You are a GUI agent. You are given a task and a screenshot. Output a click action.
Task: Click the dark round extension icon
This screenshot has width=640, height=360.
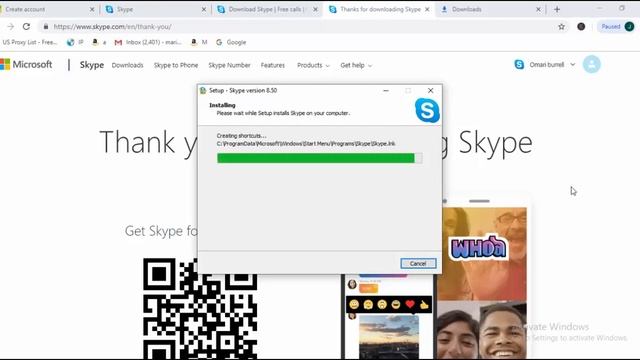pyautogui.click(x=581, y=27)
